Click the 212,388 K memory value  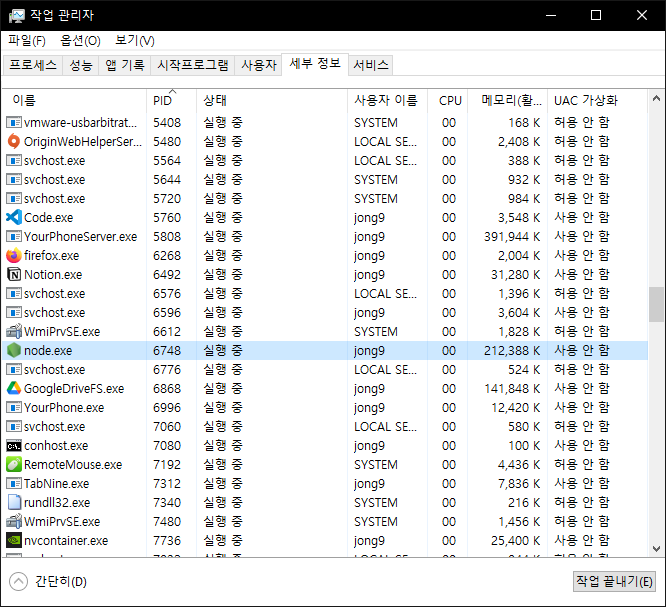coord(512,350)
